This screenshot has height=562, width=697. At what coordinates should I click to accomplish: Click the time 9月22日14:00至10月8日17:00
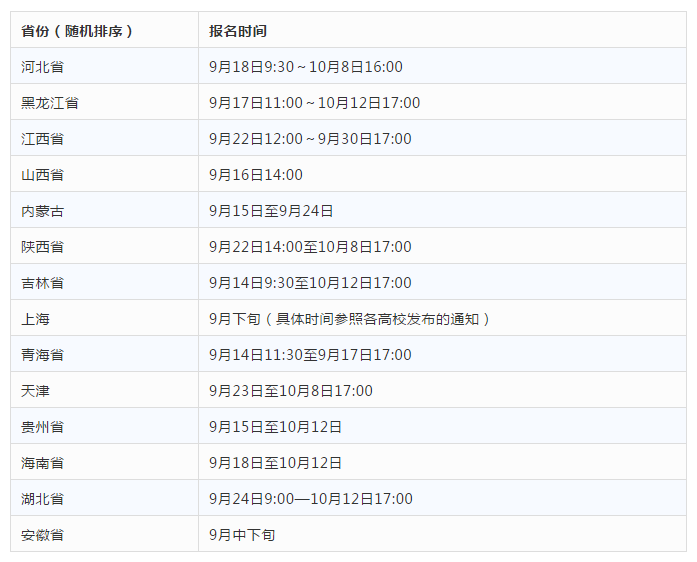tap(310, 247)
